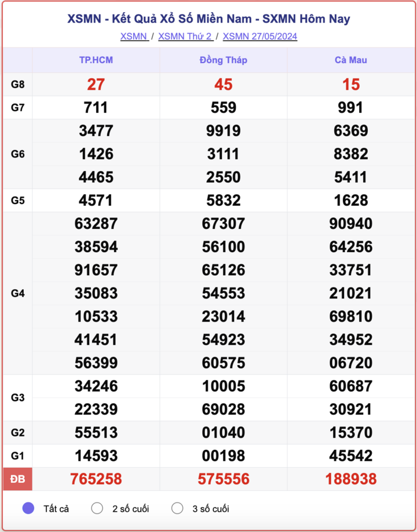This screenshot has width=417, height=532.
Task: Click Cà Mau G1 number 45542
Action: click(350, 456)
